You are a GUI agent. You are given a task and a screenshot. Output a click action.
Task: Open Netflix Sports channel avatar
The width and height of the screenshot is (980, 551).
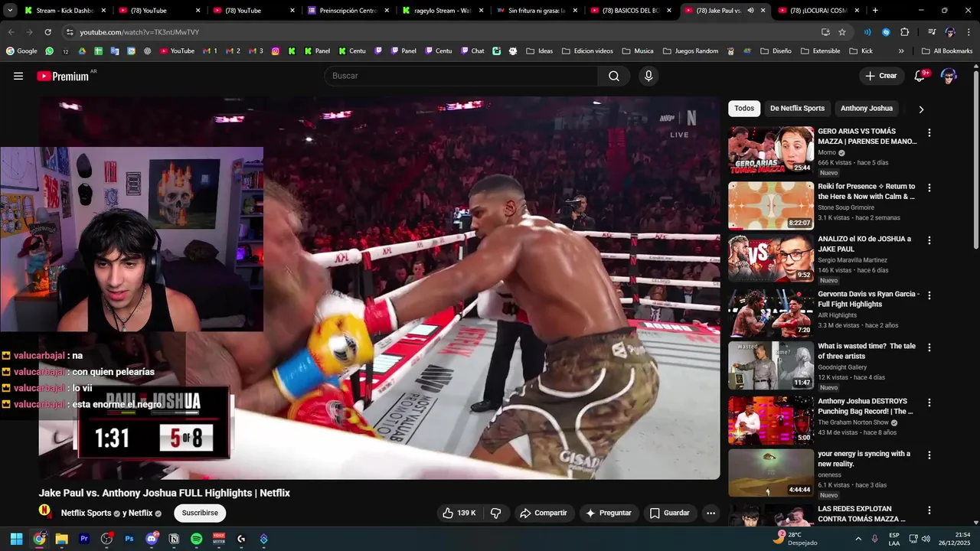tap(46, 511)
